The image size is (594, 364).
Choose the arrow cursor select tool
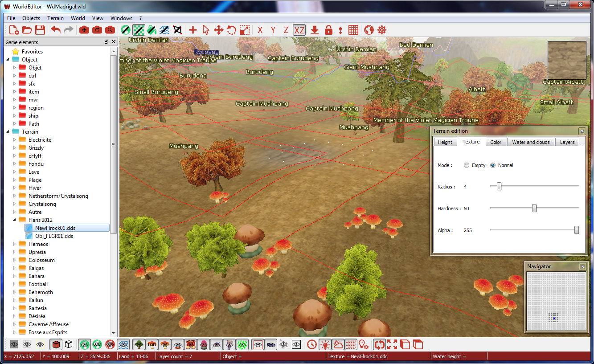(205, 30)
